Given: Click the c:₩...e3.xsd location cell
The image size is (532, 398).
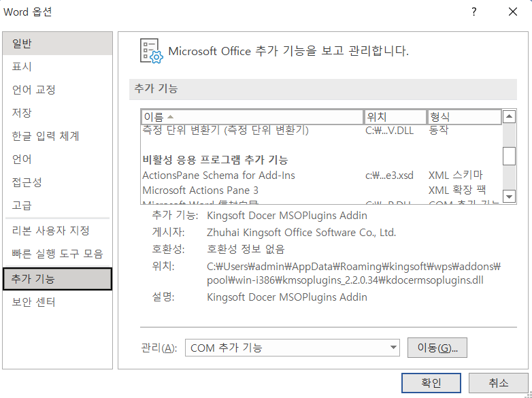Looking at the screenshot, I should click(x=389, y=176).
